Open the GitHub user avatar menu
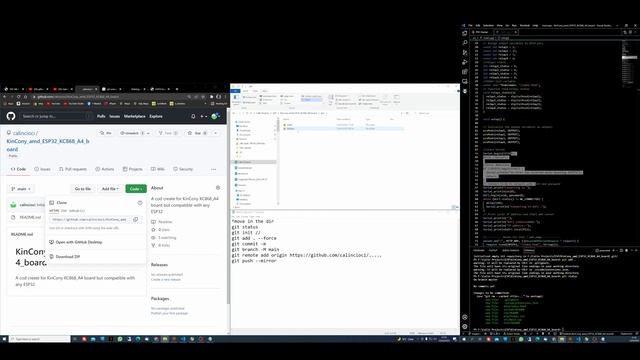 [x=215, y=116]
